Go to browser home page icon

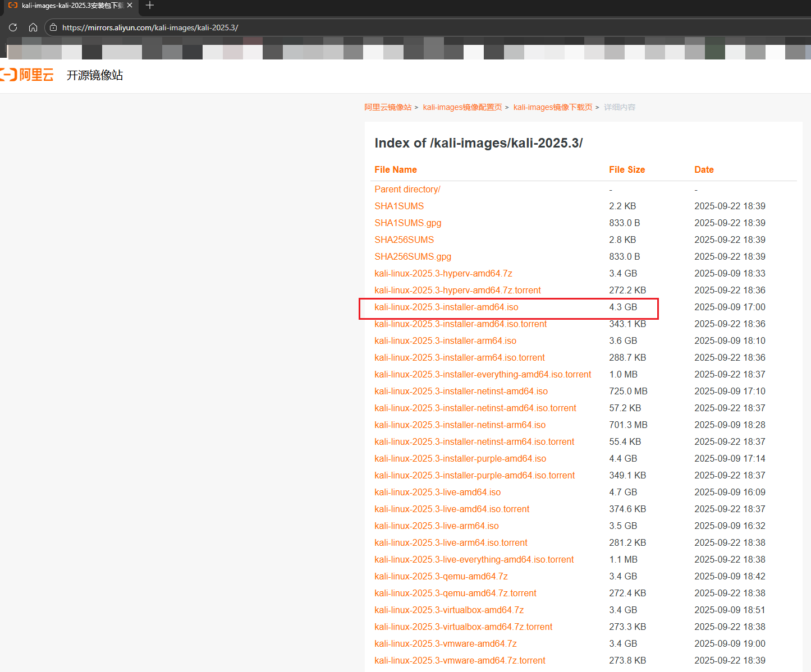[x=33, y=27]
